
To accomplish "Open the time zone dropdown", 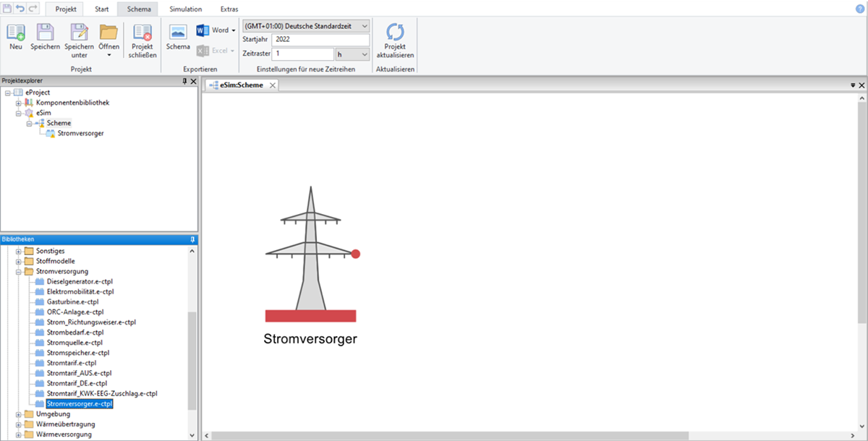I will (365, 25).
